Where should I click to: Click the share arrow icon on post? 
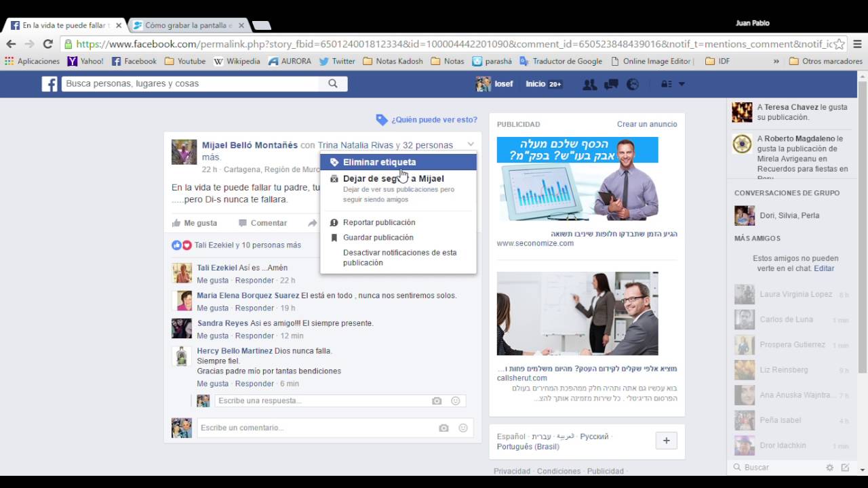click(x=312, y=223)
